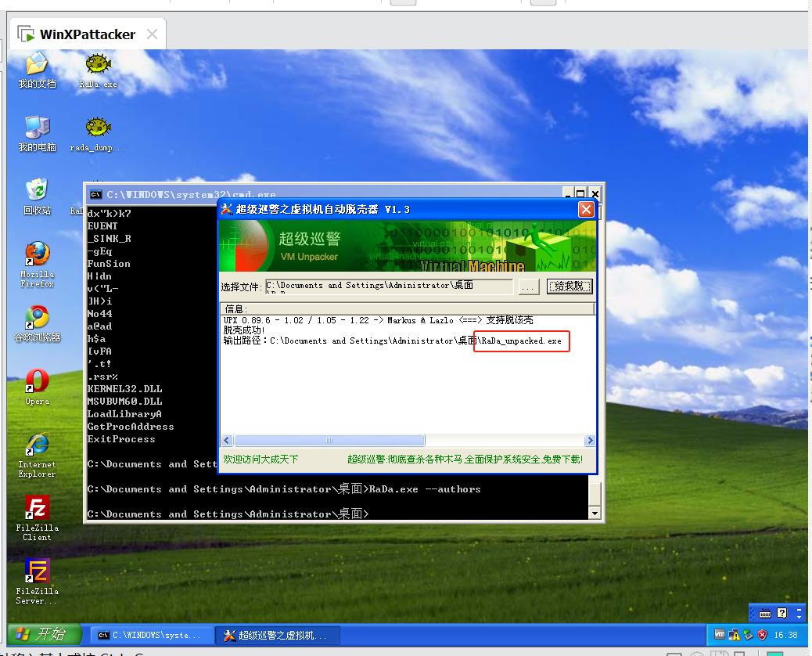
Task: Click the cmd window scroll down arrow
Action: tap(595, 513)
